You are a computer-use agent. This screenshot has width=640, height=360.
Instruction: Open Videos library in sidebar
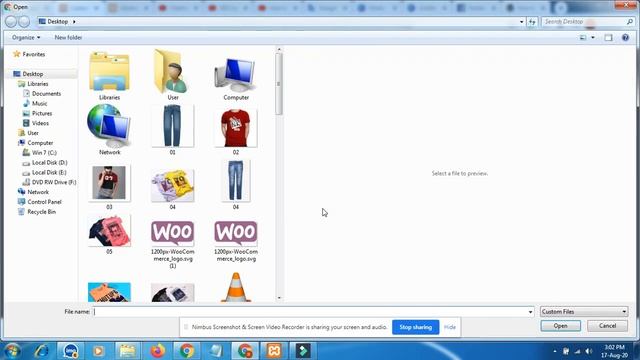pos(40,123)
